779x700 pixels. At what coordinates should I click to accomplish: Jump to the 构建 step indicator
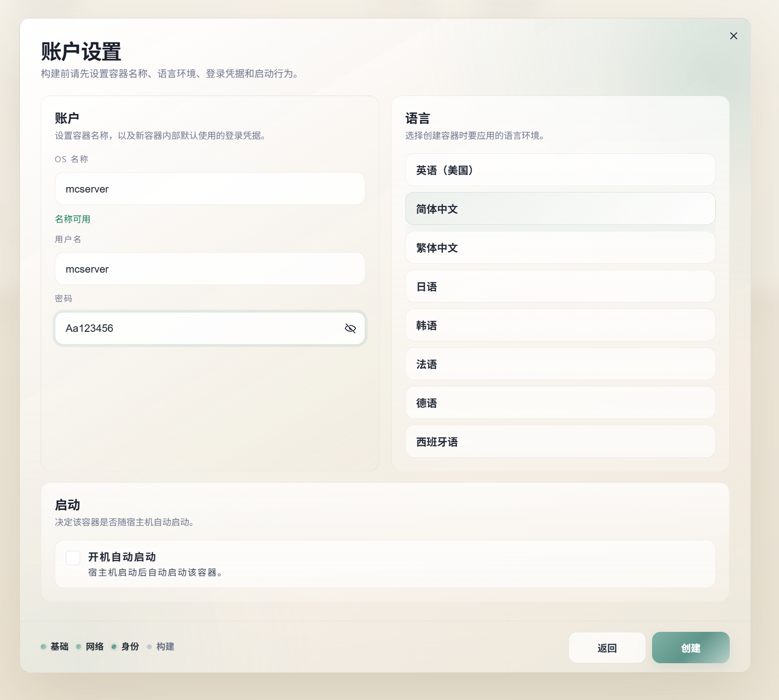point(161,647)
